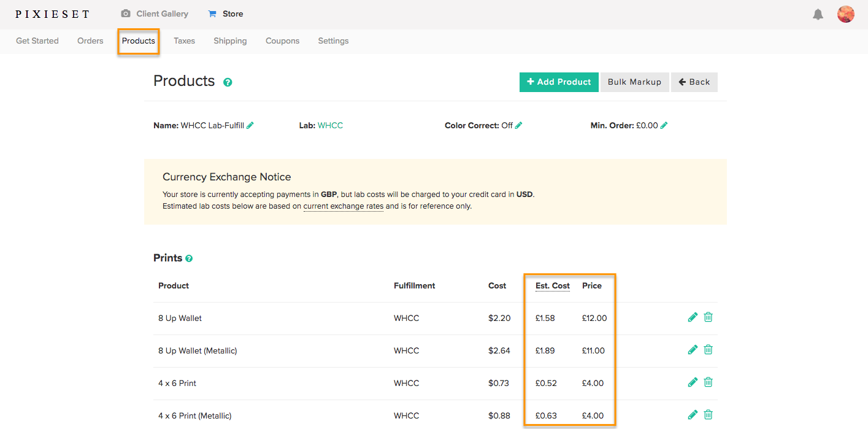Click the £12.00 price value

click(594, 319)
